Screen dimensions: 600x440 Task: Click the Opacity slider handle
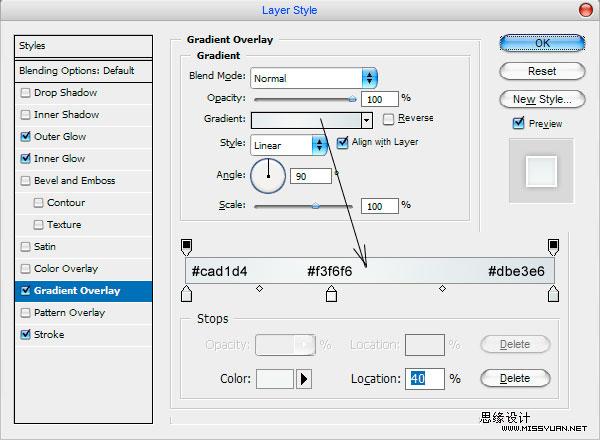(352, 99)
